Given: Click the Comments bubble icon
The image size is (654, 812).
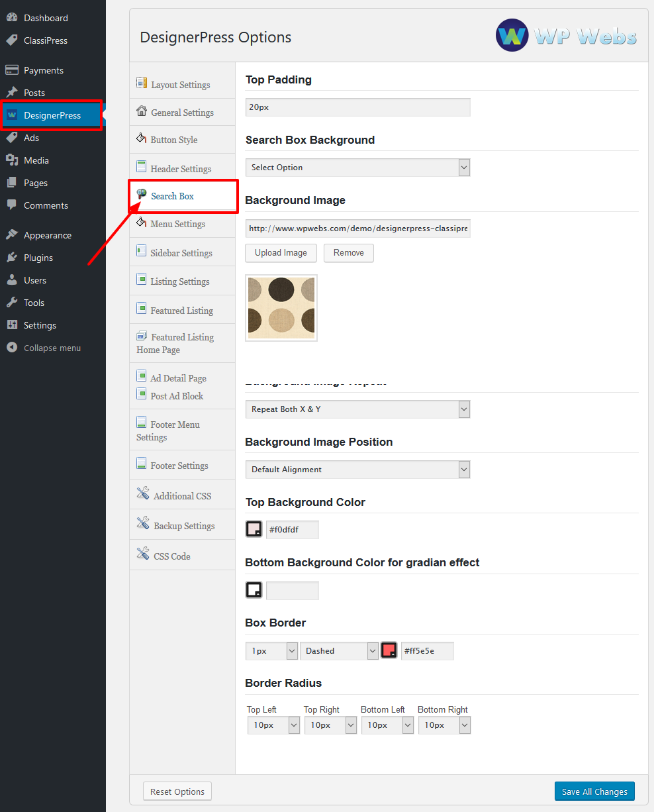Looking at the screenshot, I should [x=12, y=205].
